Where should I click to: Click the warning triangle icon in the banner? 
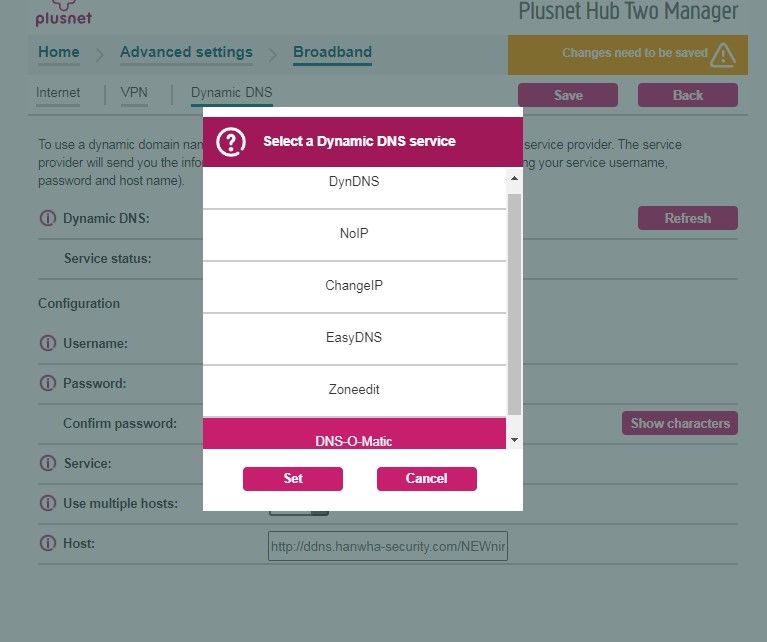click(x=723, y=54)
